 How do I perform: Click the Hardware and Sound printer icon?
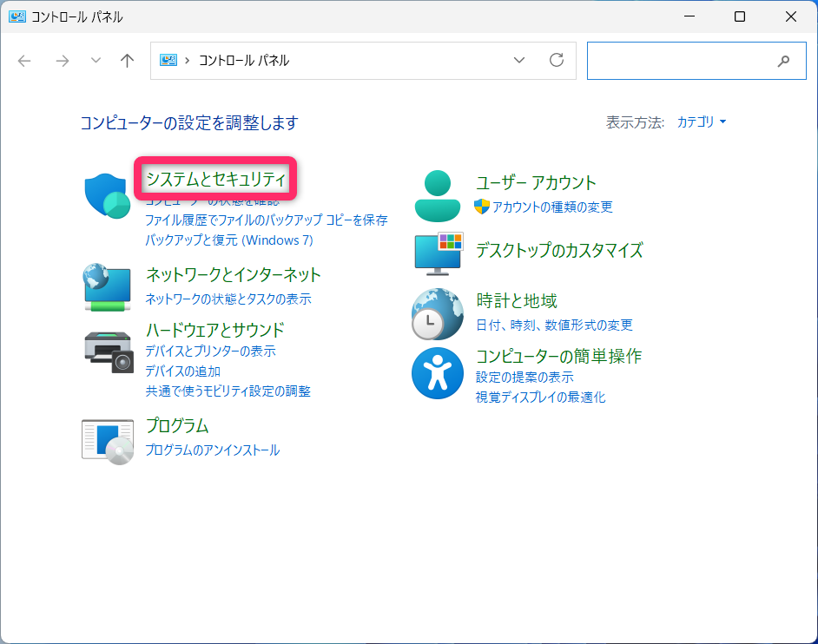click(x=108, y=351)
